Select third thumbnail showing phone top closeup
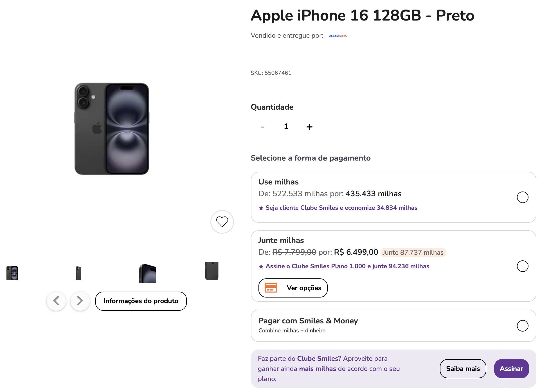Viewport: 540px width, 392px height. point(147,273)
